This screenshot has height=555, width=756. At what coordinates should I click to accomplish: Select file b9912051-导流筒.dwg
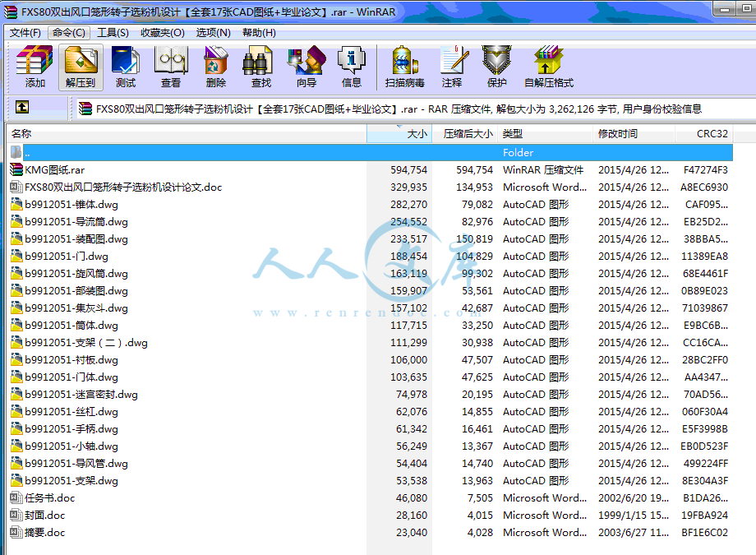(x=76, y=221)
